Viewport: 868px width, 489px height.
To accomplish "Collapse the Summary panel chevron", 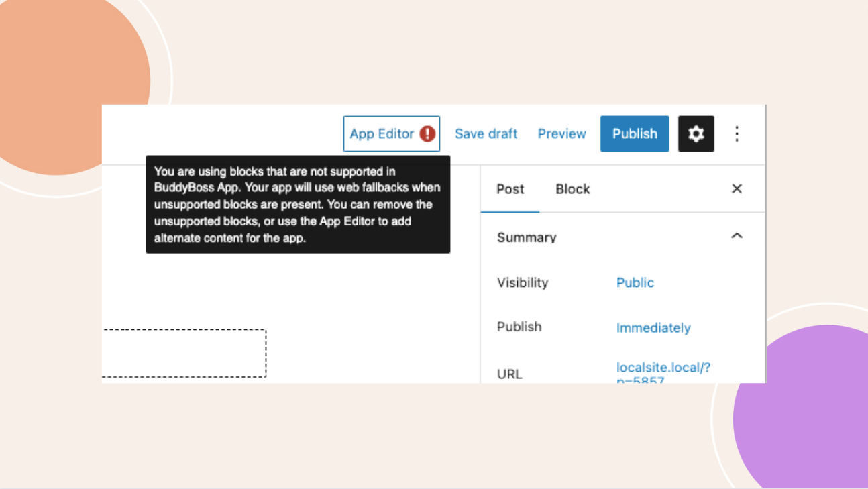I will point(737,236).
